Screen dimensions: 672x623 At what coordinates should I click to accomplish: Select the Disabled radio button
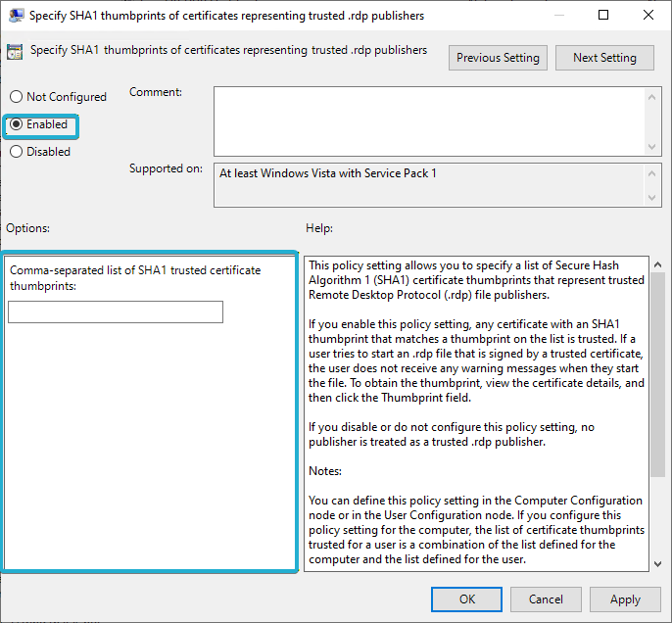pyautogui.click(x=16, y=152)
